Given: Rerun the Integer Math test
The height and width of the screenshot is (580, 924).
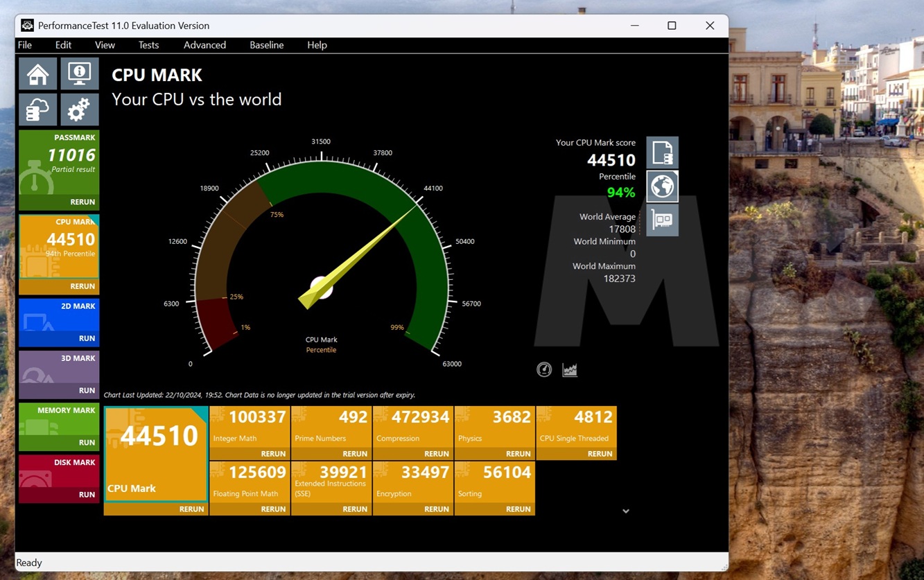Looking at the screenshot, I should coord(272,454).
